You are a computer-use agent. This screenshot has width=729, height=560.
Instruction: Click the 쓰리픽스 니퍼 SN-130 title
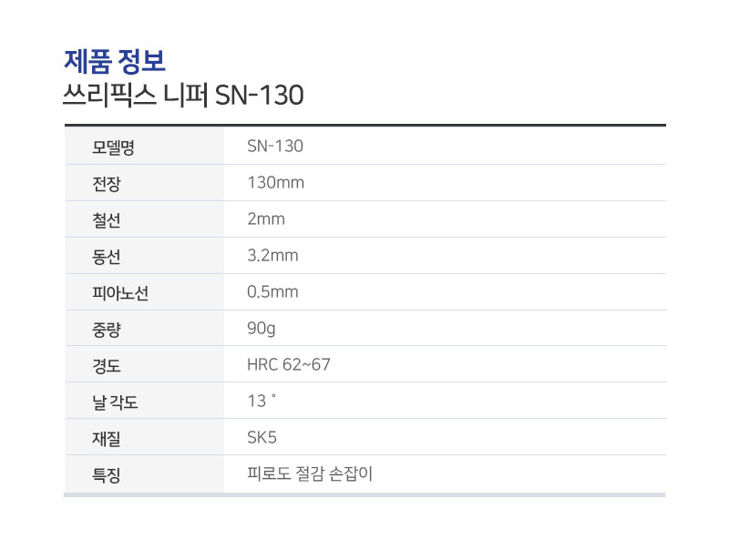183,95
